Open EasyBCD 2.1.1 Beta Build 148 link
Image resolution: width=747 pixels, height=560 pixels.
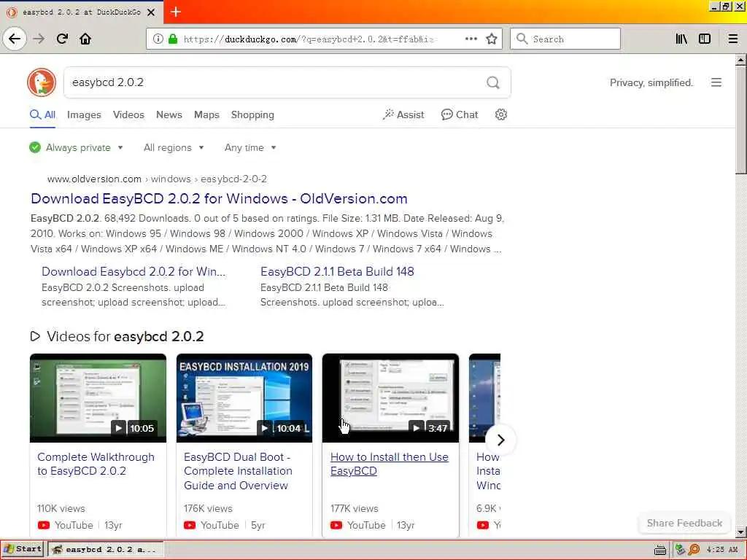coord(337,271)
